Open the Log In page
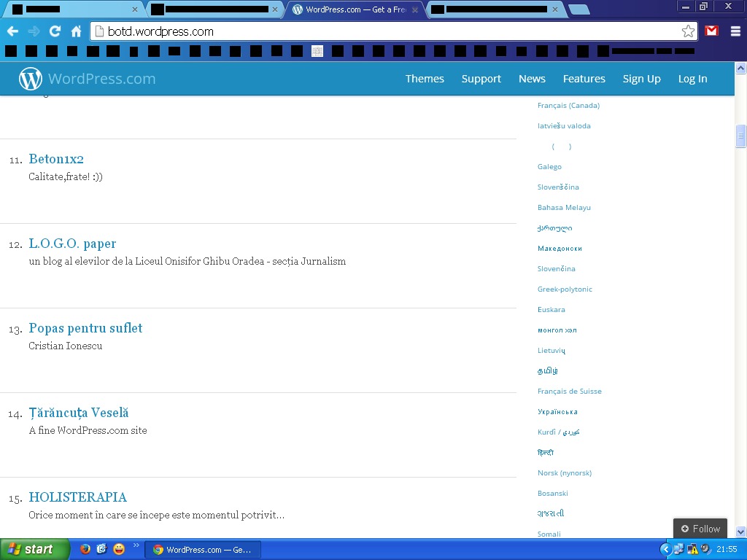Image resolution: width=747 pixels, height=560 pixels. pyautogui.click(x=692, y=79)
